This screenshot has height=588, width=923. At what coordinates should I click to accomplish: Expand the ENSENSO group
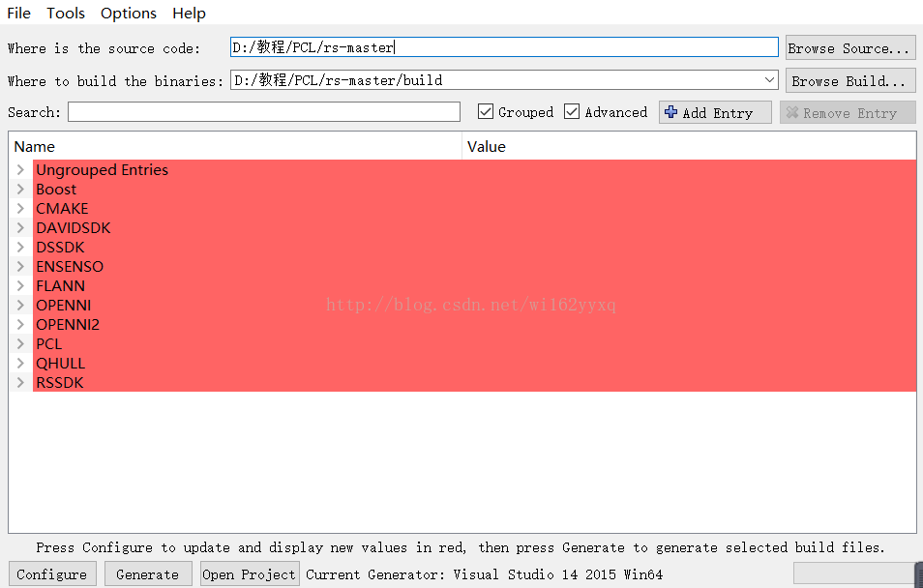coord(20,267)
